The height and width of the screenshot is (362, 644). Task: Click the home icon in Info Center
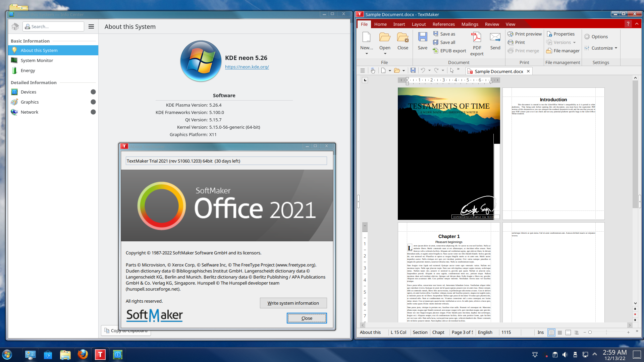15,26
